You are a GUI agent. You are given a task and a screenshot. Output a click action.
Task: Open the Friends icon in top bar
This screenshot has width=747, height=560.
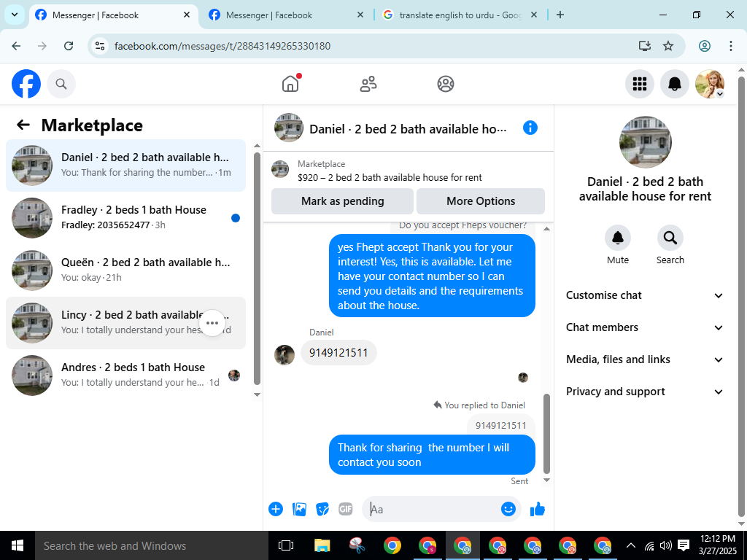coord(368,84)
